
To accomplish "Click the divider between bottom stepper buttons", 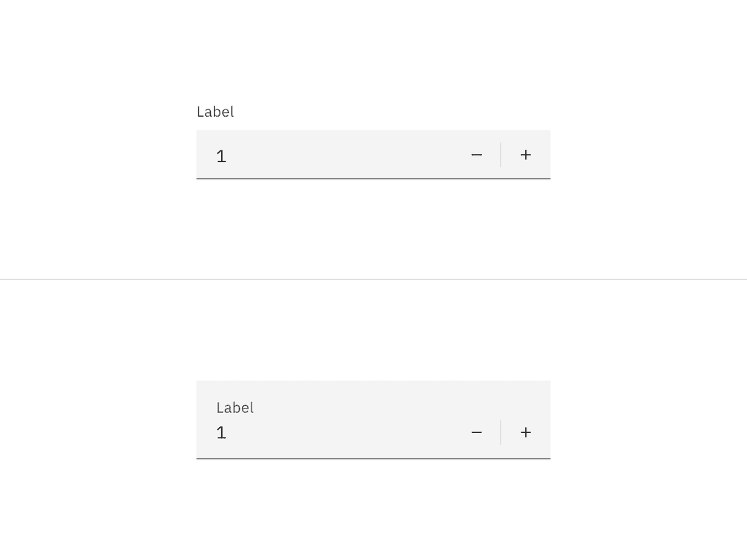I will [501, 432].
